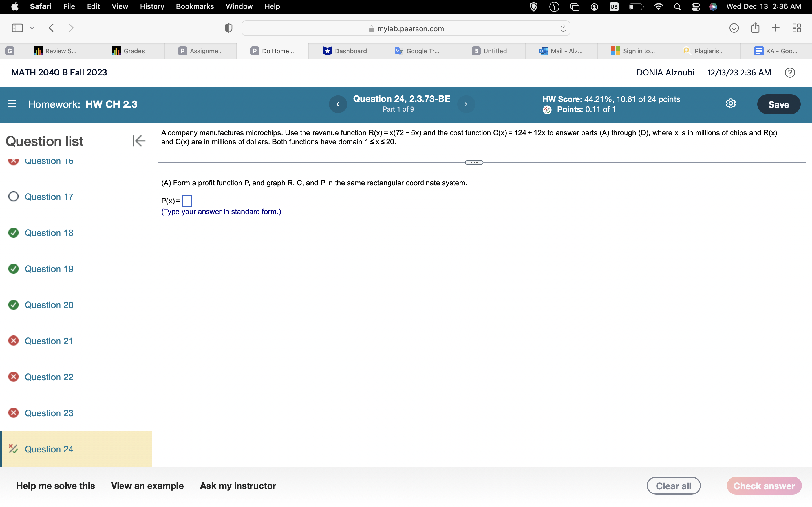Viewport: 812px width, 507px height.
Task: Go to next part with right chevron arrow
Action: click(x=466, y=104)
